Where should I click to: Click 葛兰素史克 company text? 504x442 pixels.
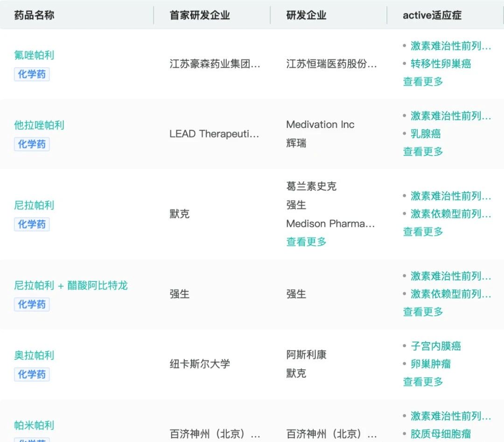point(311,186)
